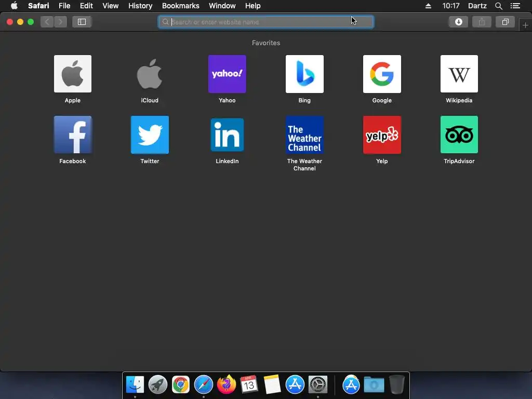The width and height of the screenshot is (532, 399).
Task: Open the Trash in the Dock
Action: 396,384
